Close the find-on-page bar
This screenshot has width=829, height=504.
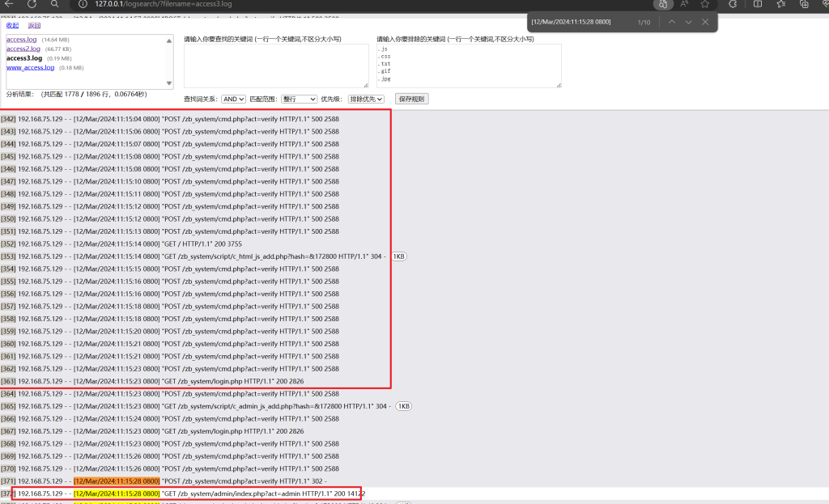(x=705, y=22)
